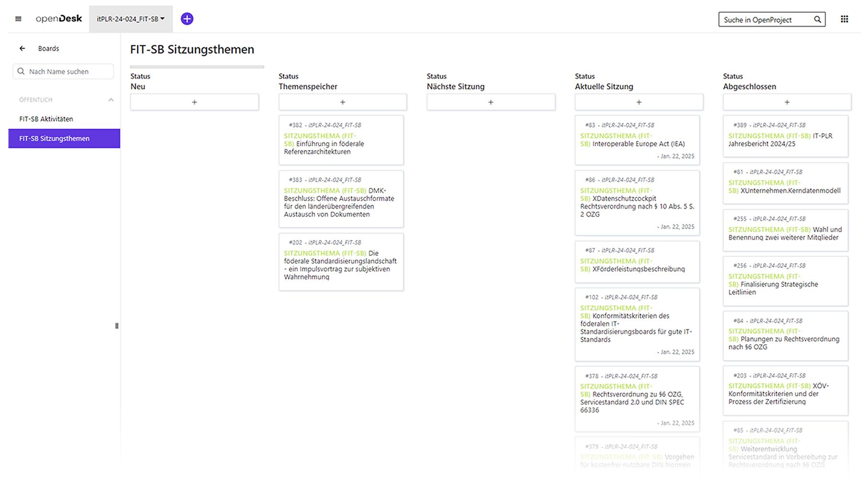Go back using Boards arrow icon
The width and height of the screenshot is (868, 483).
pos(22,48)
